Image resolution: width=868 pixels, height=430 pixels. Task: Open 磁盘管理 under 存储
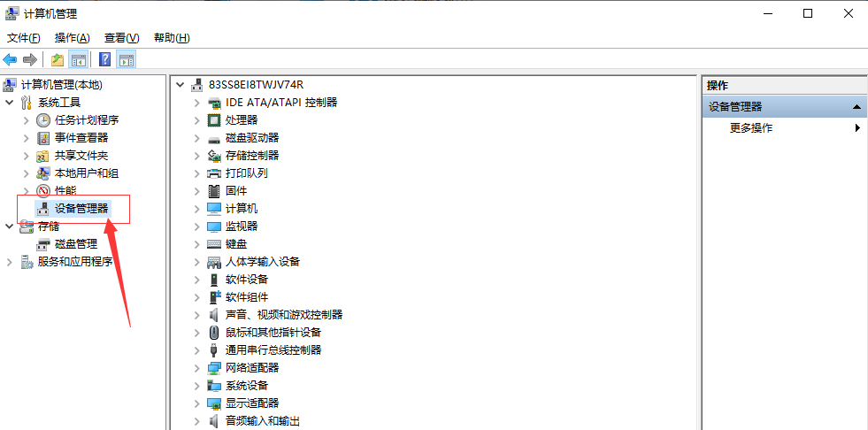(x=75, y=243)
